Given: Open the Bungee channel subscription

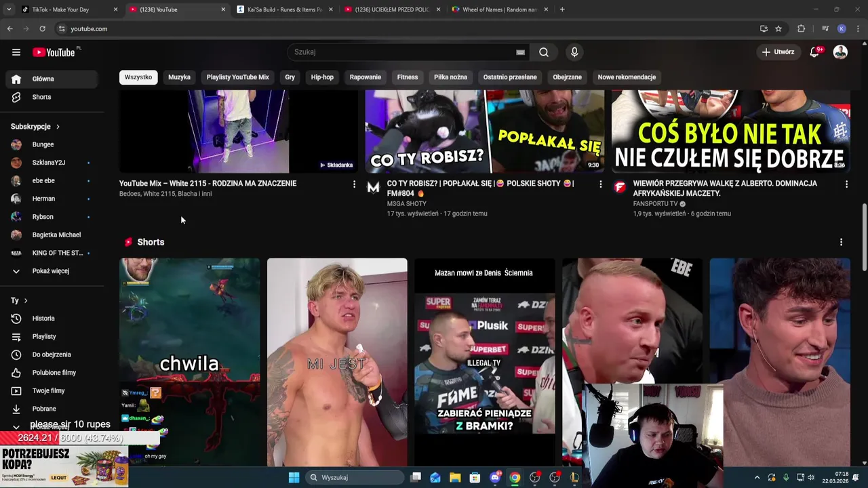Looking at the screenshot, I should point(52,144).
